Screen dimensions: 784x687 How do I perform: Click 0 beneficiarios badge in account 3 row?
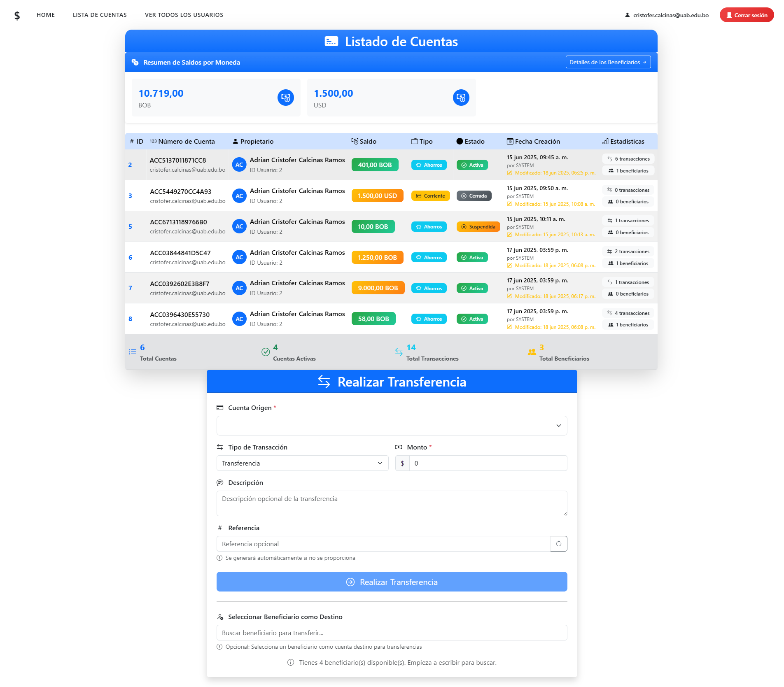coord(628,202)
